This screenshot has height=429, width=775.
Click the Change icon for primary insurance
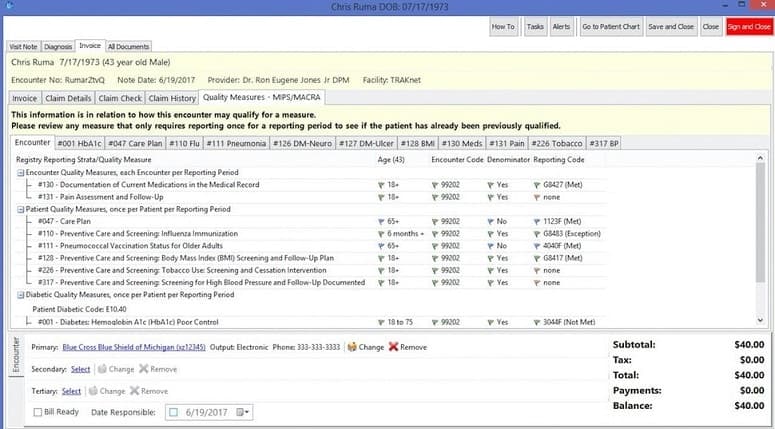352,347
